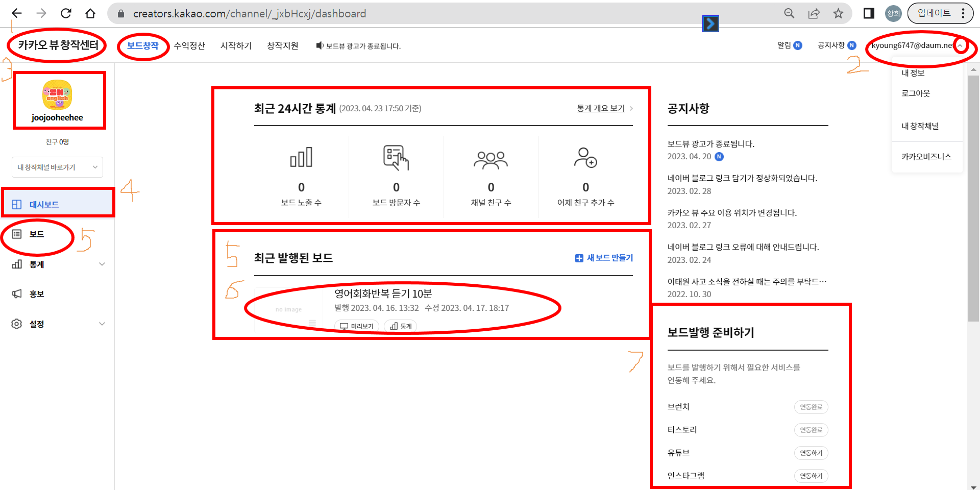
Task: Open Chrome profile avatar
Action: [893, 13]
